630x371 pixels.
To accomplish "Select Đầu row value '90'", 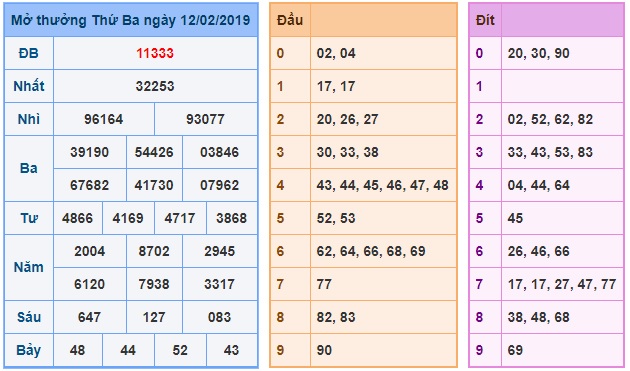I will click(x=324, y=350).
